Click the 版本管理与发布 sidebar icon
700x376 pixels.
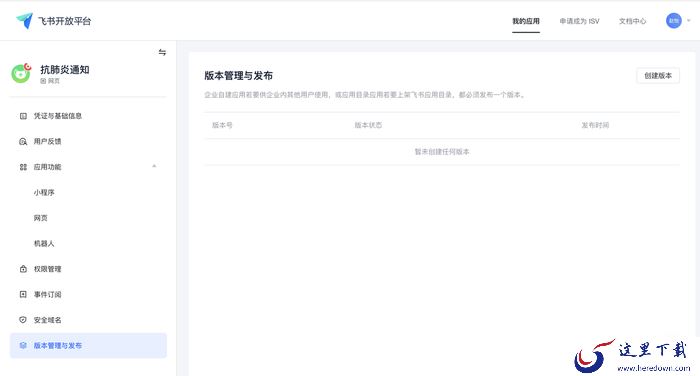23,345
